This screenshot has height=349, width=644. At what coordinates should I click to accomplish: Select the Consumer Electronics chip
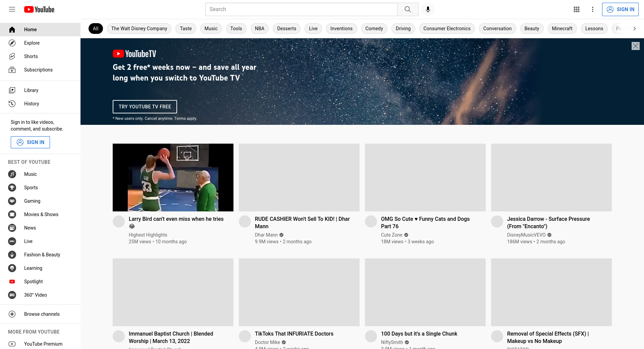pos(447,29)
